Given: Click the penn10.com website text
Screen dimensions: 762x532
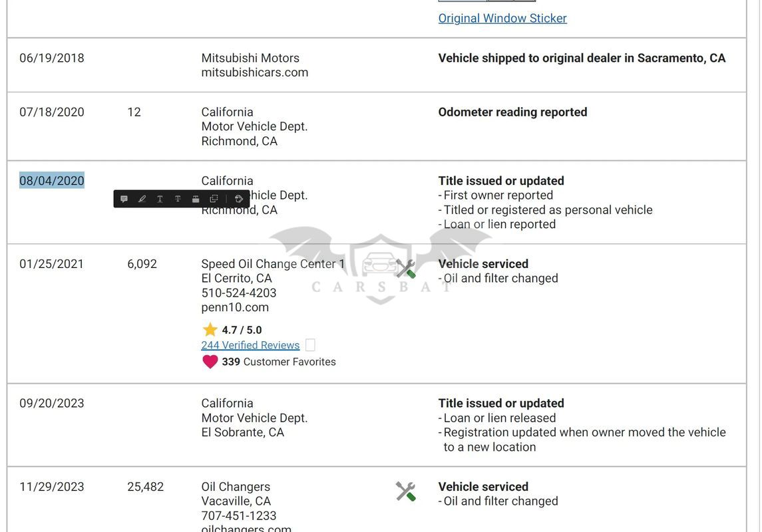Looking at the screenshot, I should [x=235, y=307].
